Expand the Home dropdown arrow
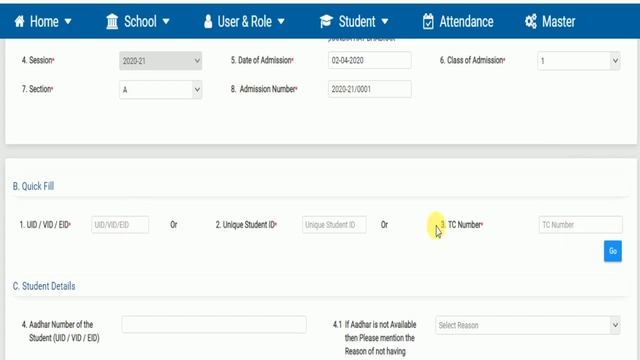 click(68, 21)
